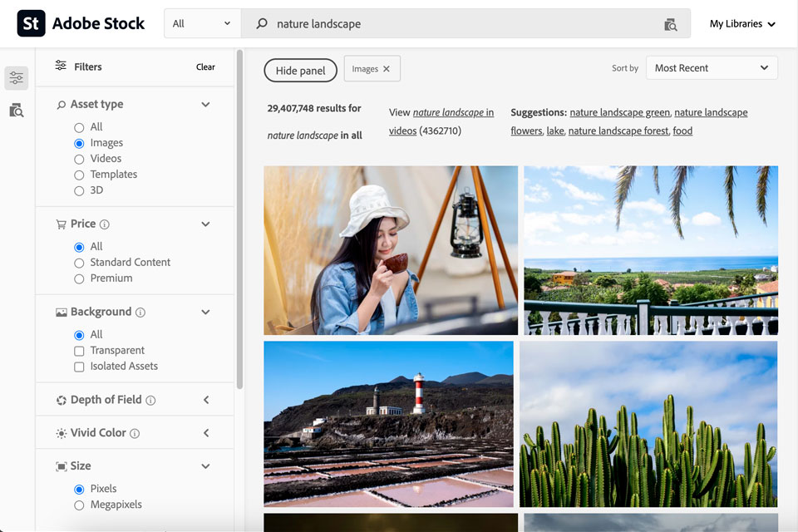Open woman drinking coffee camping thumbnail
The height and width of the screenshot is (532, 798).
click(391, 250)
